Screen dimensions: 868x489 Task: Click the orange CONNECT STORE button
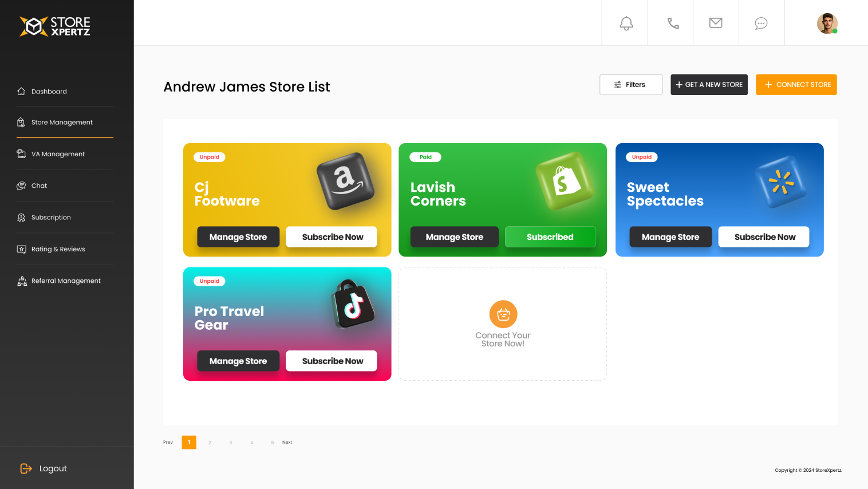tap(796, 85)
